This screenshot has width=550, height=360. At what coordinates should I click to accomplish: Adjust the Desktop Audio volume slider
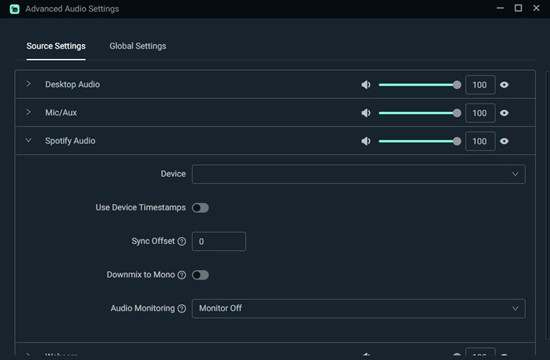pyautogui.click(x=420, y=85)
